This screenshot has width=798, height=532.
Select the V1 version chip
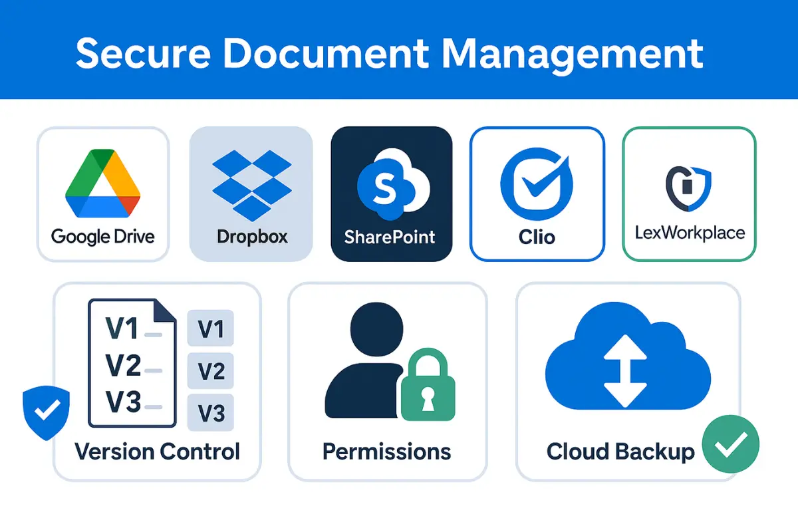point(211,328)
